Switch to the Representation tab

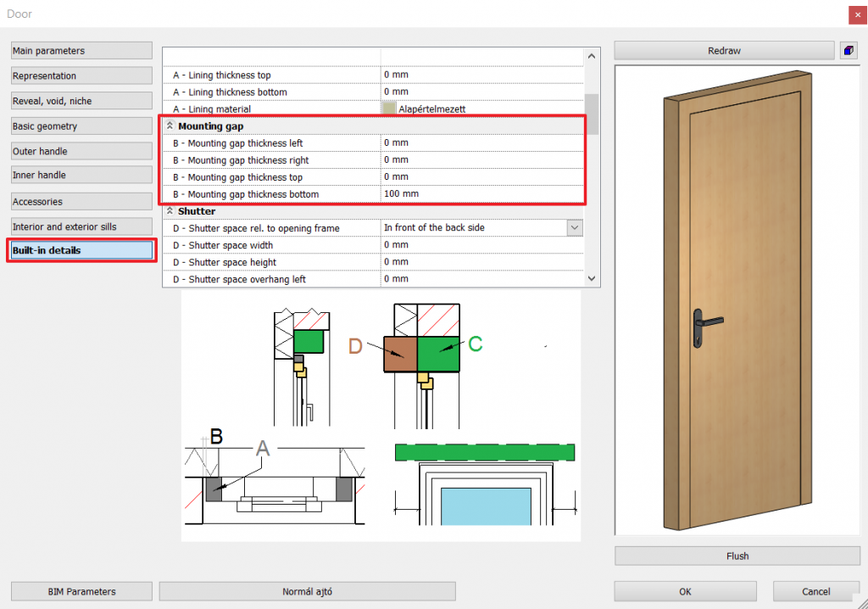click(81, 76)
